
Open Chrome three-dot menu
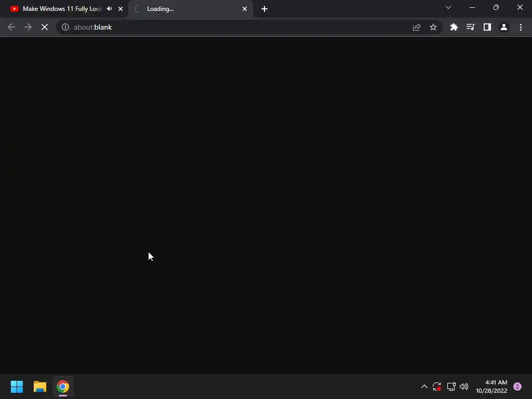pos(521,27)
